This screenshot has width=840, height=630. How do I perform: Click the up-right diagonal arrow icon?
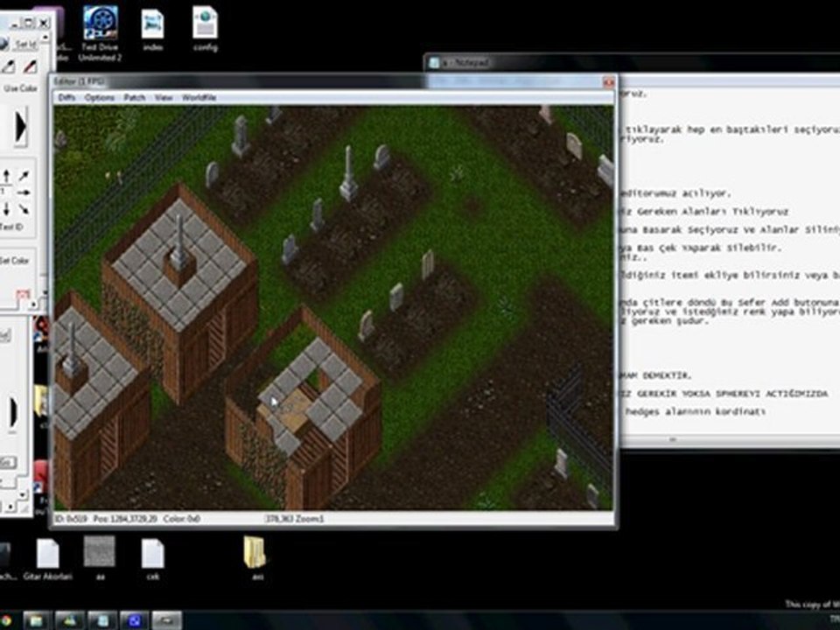24,176
